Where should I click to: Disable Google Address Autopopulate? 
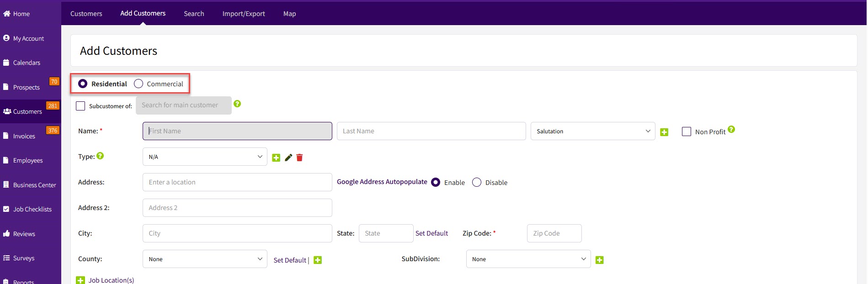[x=477, y=182]
